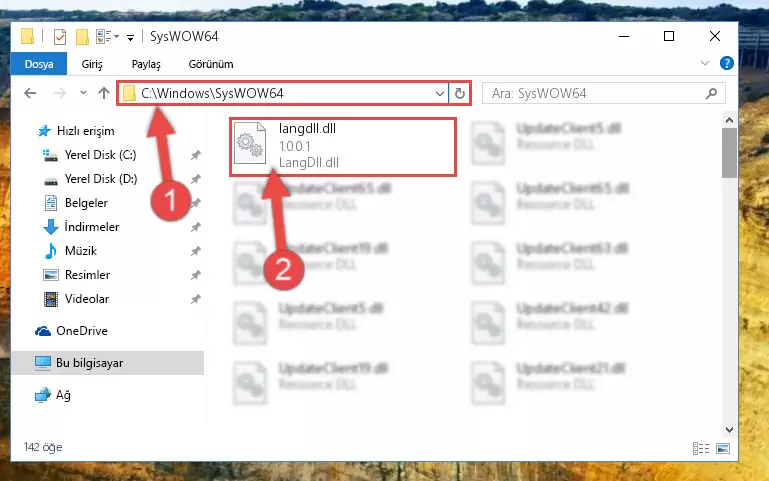The height and width of the screenshot is (481, 769).
Task: Maximize the SysWOW64 window
Action: click(x=669, y=36)
